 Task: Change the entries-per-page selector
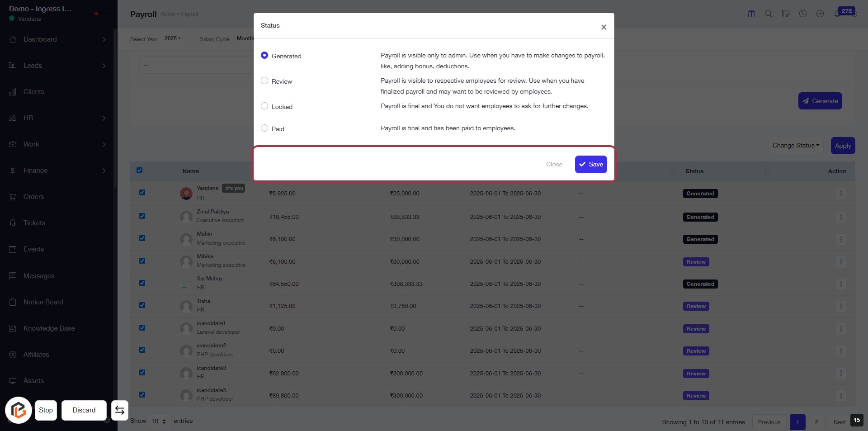(x=159, y=422)
